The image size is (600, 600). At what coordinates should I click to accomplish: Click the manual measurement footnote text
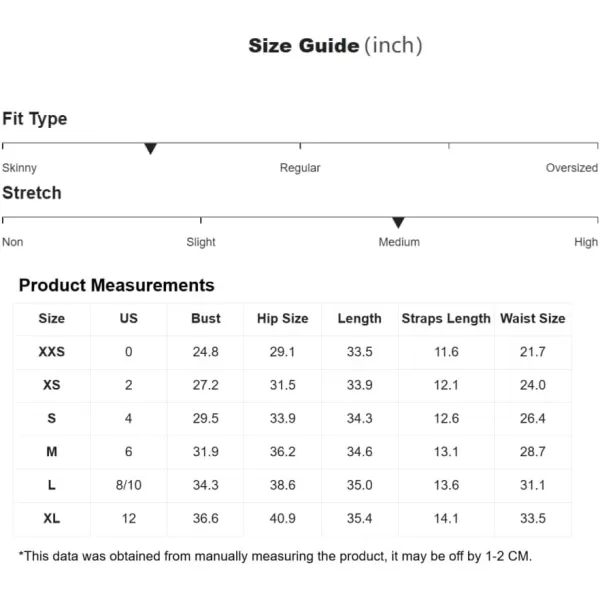pos(275,556)
